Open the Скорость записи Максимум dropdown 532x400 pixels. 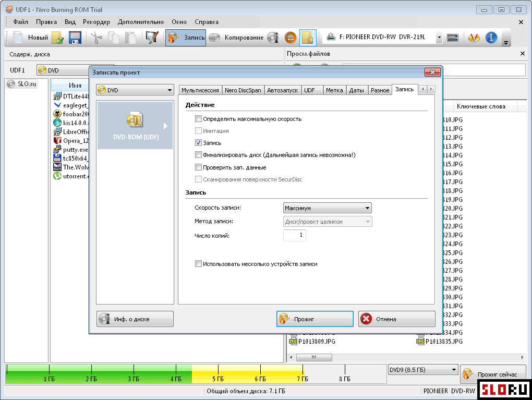coord(328,208)
